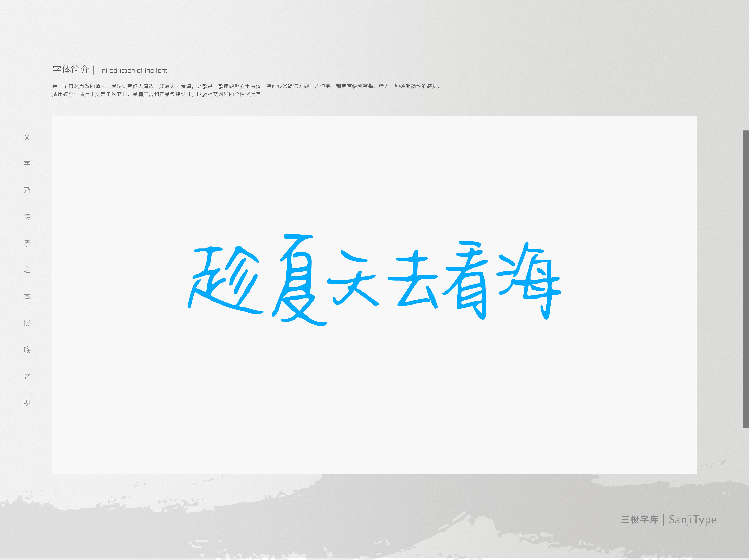Click the 三极字库 logo text
This screenshot has width=749, height=560.
[640, 519]
